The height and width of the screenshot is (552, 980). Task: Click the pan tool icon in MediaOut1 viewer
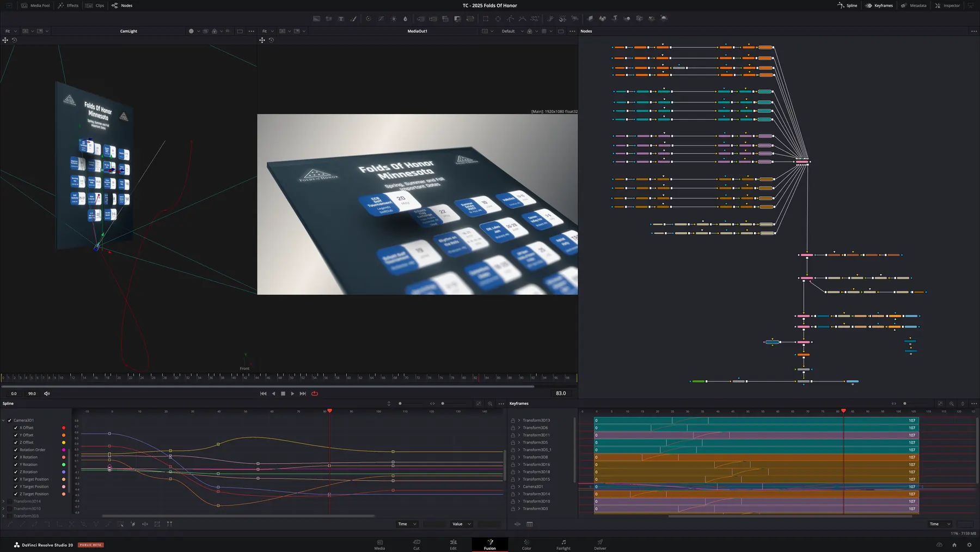pyautogui.click(x=262, y=40)
